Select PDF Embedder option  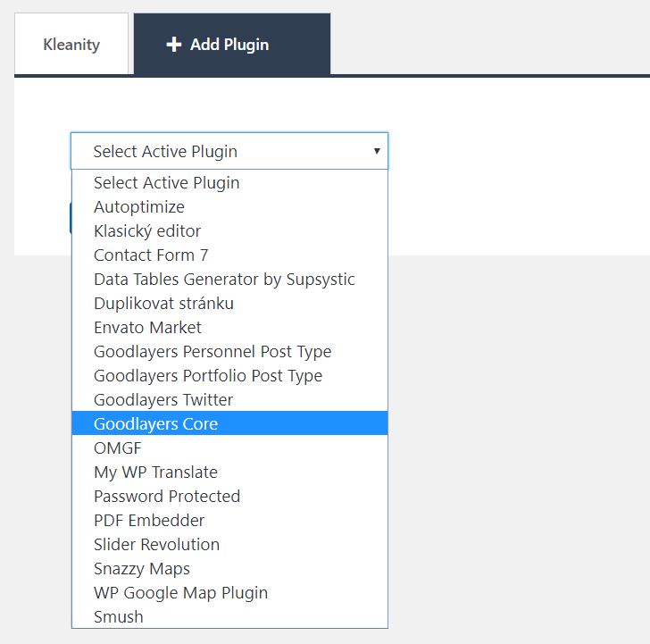pyautogui.click(x=229, y=520)
